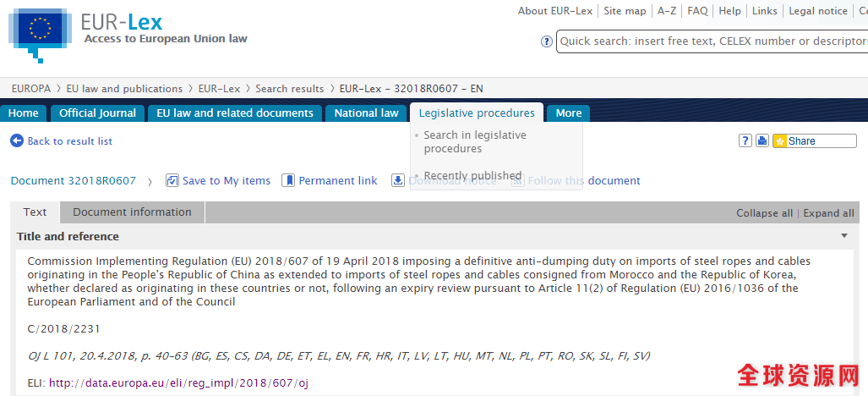Open quick search help question icon

coord(546,41)
